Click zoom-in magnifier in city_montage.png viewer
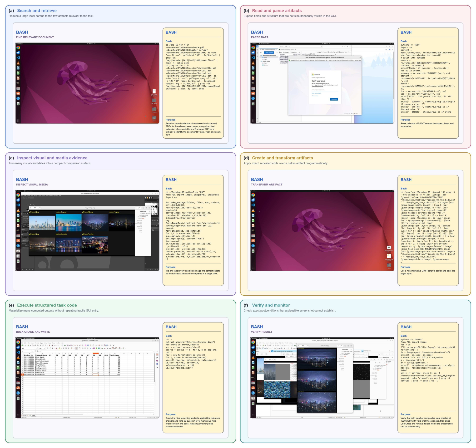The width and height of the screenshot is (476, 448). [40, 208]
